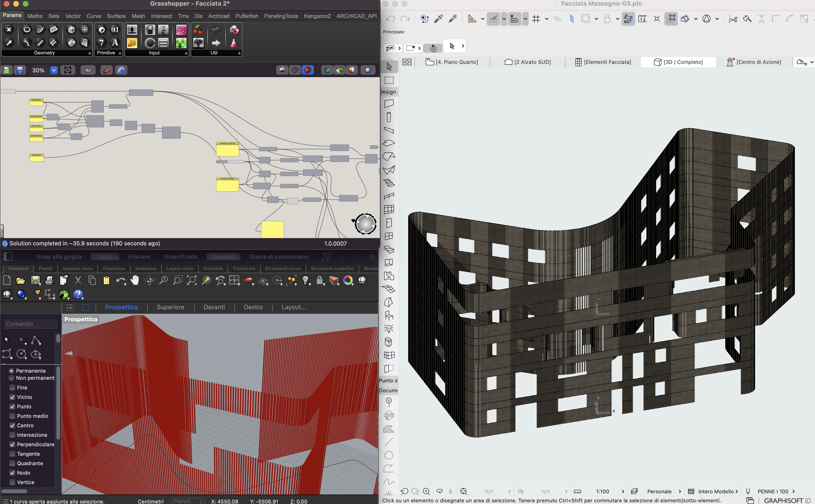Select the Text 'A' primitive parameter icon
This screenshot has width=815, height=504.
coord(115,43)
